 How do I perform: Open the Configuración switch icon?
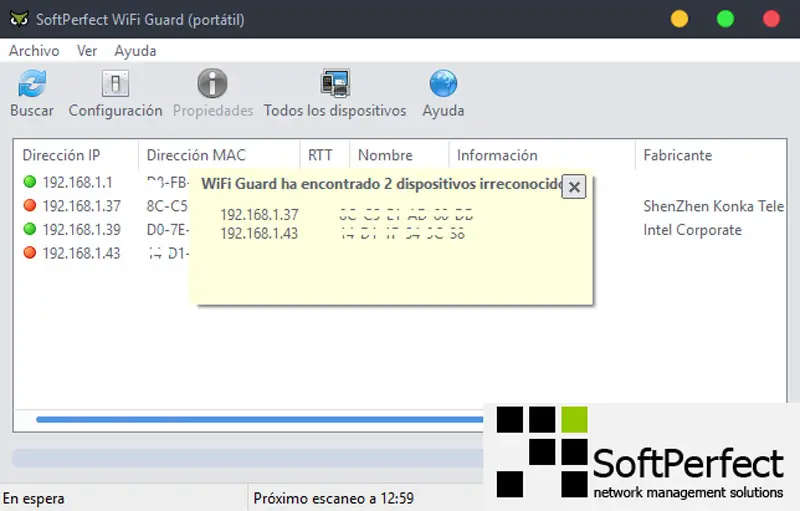(x=115, y=83)
